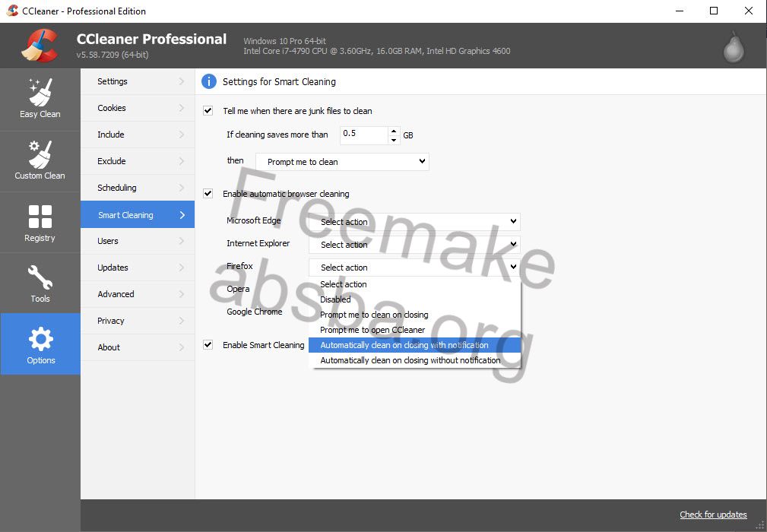
Task: Maximize the CCleaner window
Action: point(714,11)
